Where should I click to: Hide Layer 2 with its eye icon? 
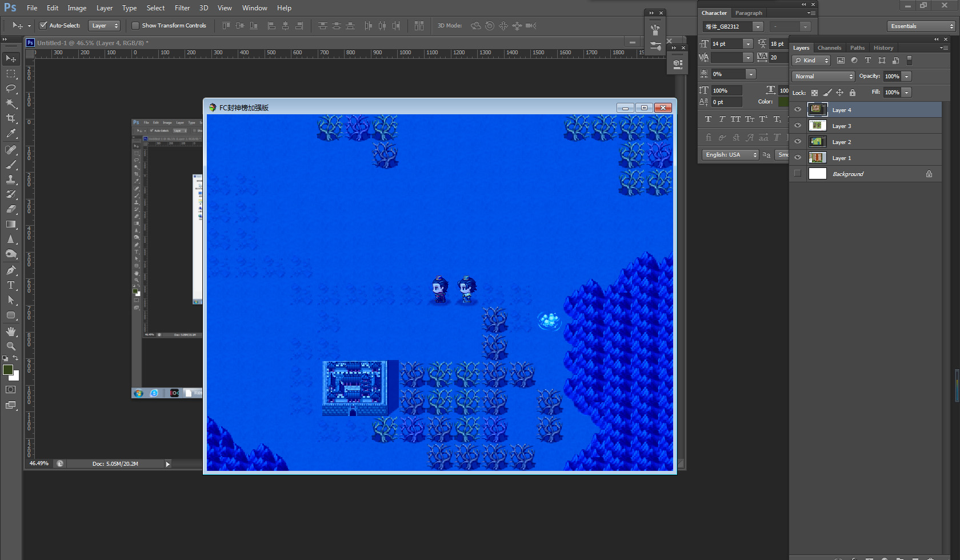[x=798, y=142]
